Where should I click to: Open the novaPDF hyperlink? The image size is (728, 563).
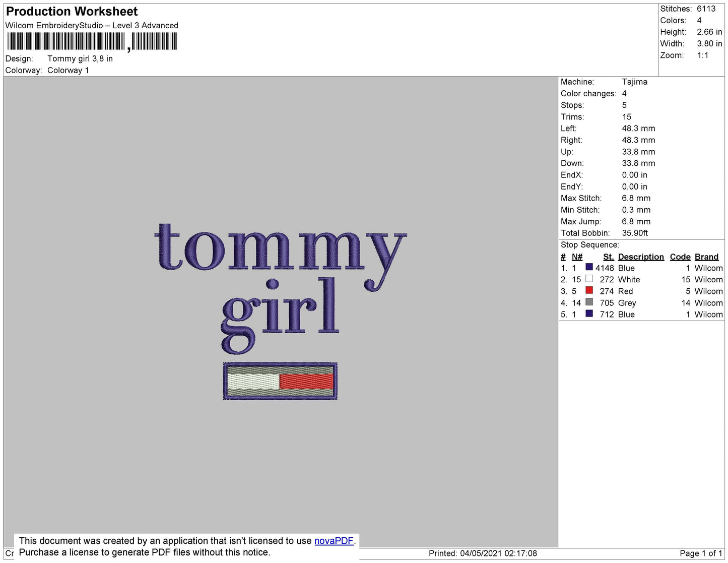click(334, 541)
